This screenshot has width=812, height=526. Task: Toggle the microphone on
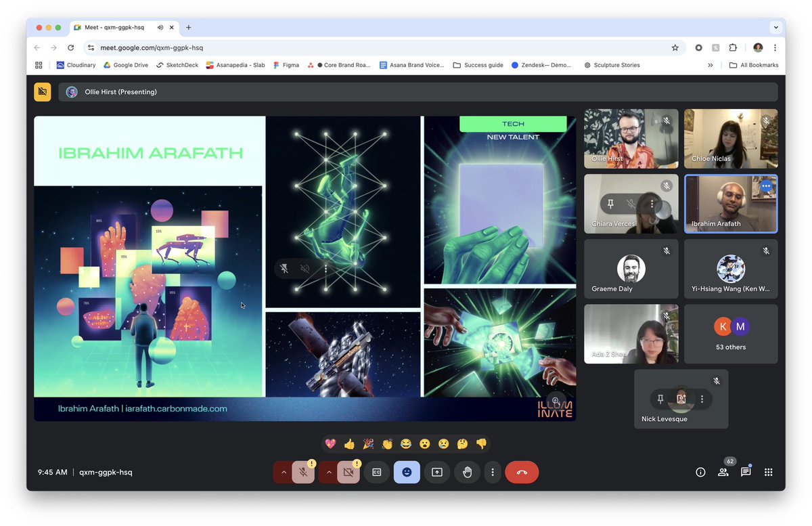(303, 472)
